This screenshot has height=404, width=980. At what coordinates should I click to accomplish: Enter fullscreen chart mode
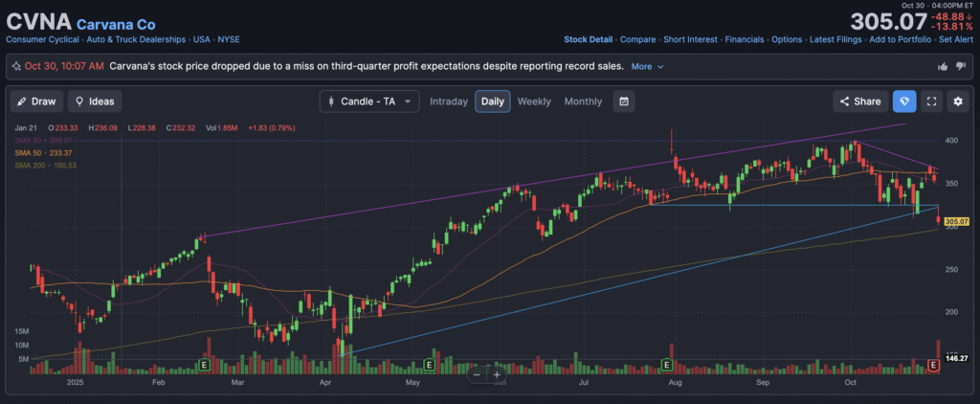932,101
